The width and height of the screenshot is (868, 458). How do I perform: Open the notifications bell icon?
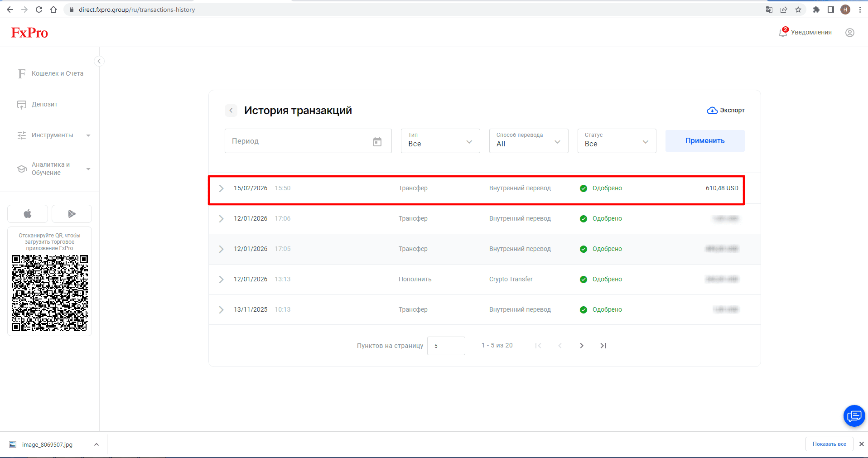coord(783,32)
